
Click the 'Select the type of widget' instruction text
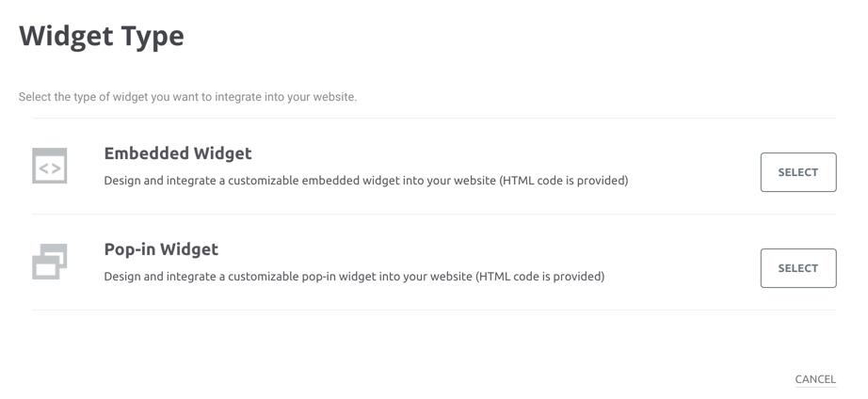coord(187,97)
